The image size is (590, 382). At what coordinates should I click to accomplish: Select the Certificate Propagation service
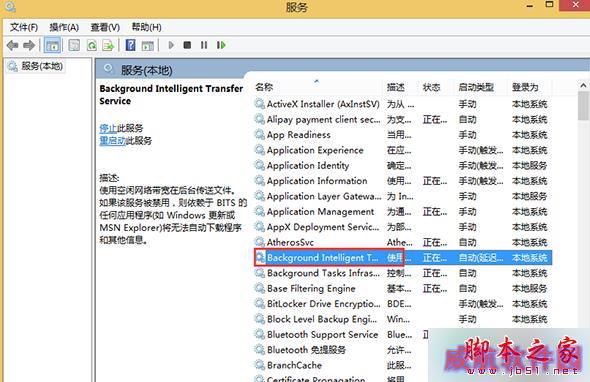click(316, 379)
